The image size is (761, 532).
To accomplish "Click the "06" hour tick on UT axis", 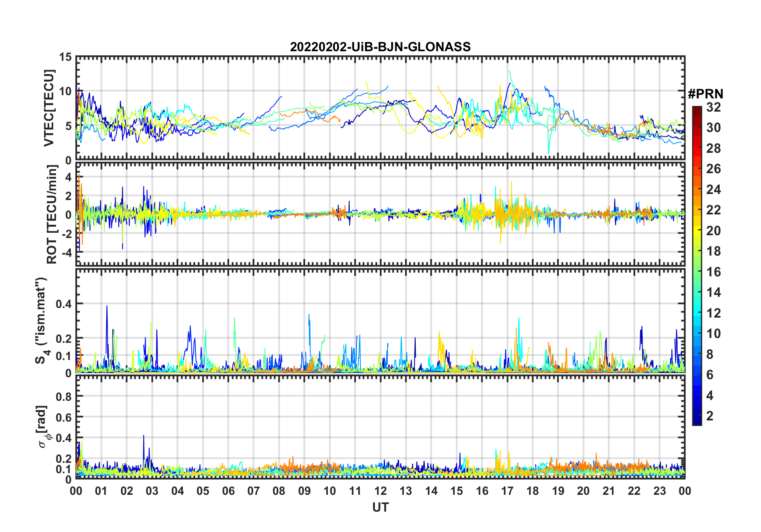I will (228, 491).
